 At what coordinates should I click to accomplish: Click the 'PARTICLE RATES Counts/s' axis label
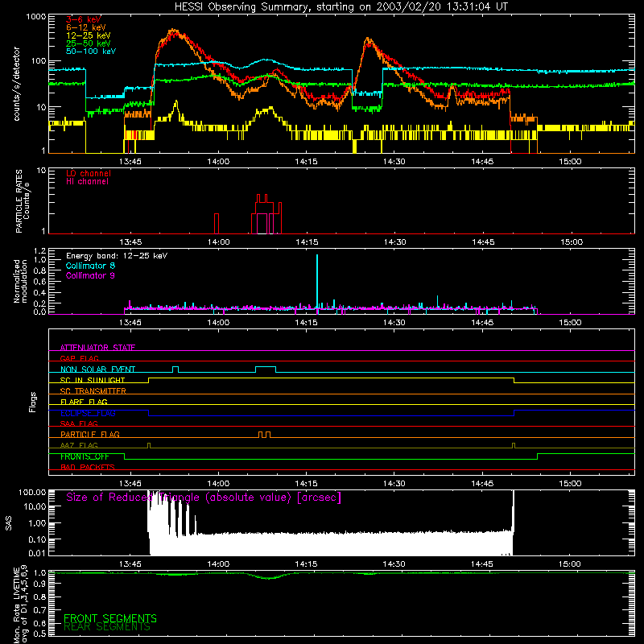[x=23, y=201]
